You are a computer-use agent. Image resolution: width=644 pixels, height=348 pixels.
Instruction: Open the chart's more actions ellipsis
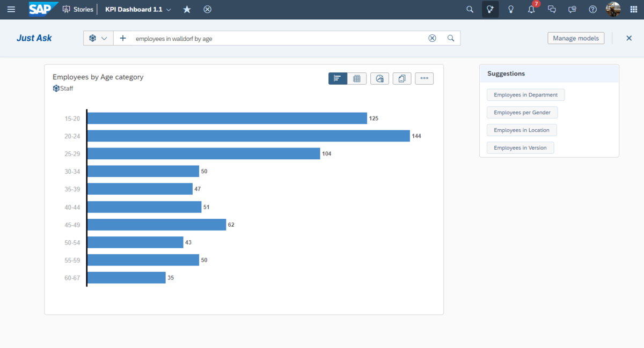tap(424, 79)
